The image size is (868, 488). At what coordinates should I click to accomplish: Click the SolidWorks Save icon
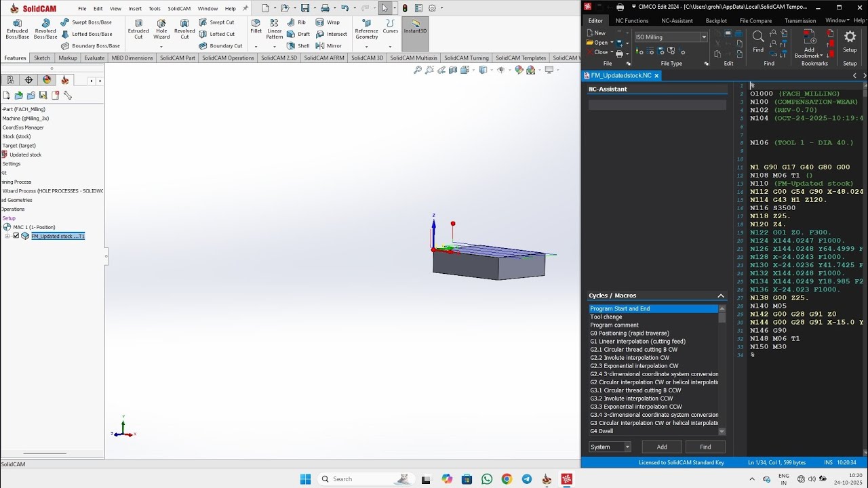pos(305,8)
